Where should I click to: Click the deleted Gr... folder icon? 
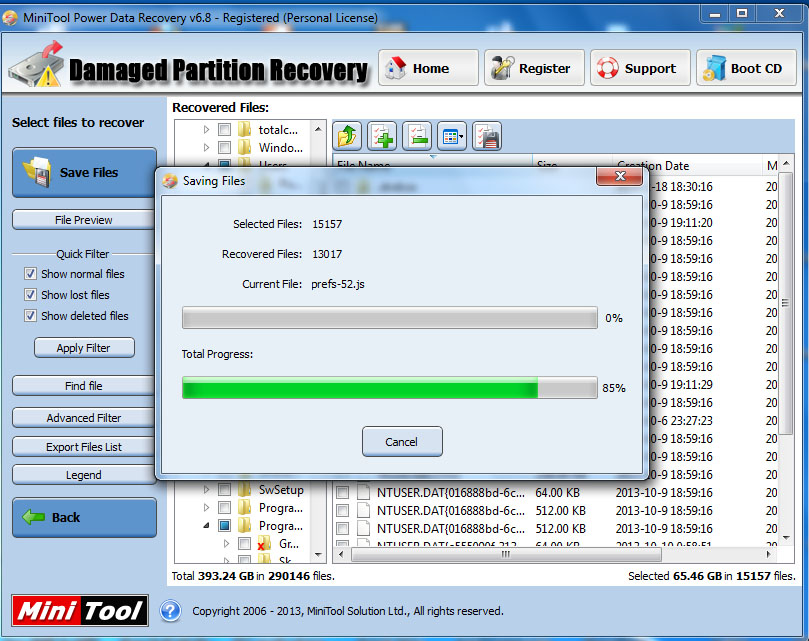265,544
